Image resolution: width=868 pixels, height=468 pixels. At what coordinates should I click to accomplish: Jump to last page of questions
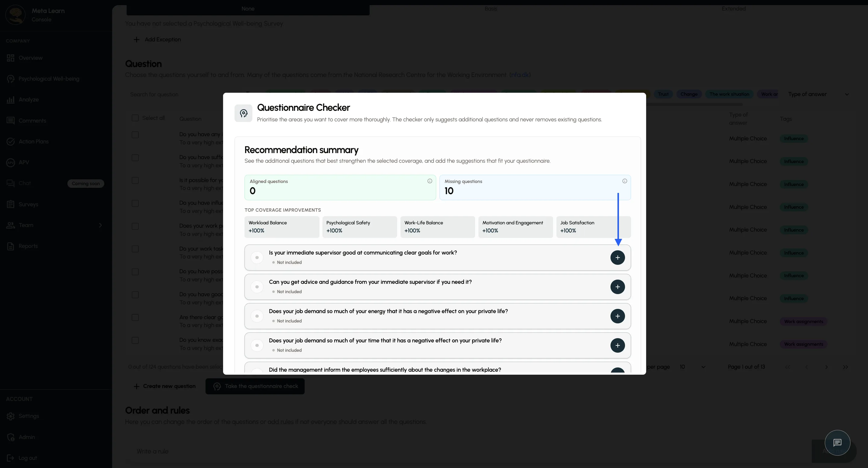point(845,367)
